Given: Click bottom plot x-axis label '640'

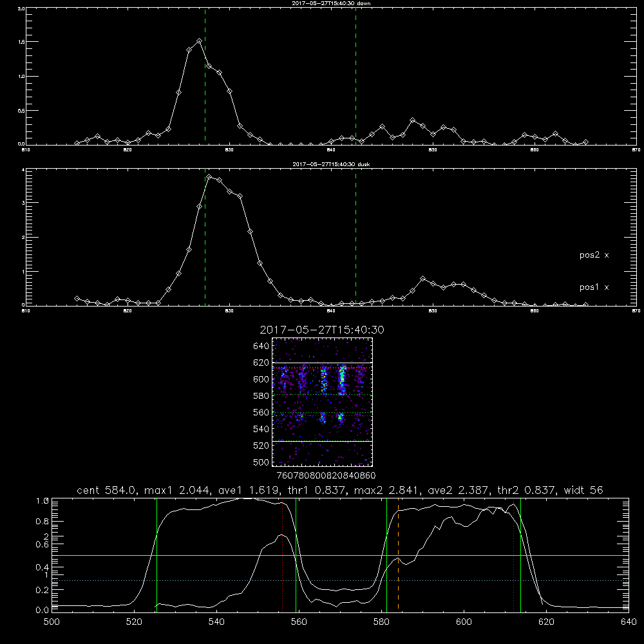Looking at the screenshot, I should tap(629, 622).
